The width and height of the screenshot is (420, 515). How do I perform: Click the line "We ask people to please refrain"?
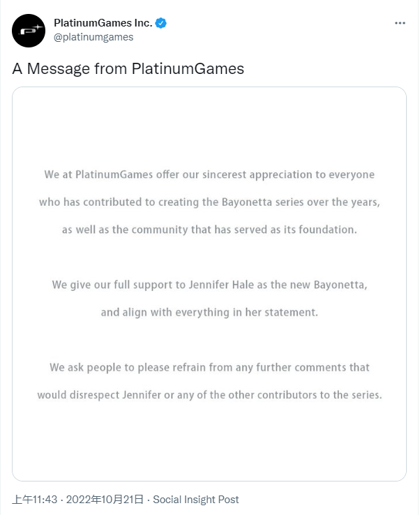(209, 367)
